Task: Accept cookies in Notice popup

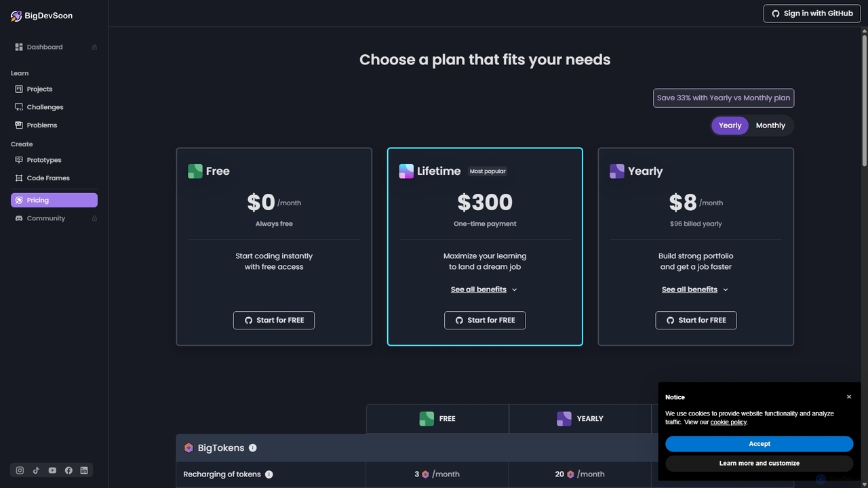Action: pos(759,444)
